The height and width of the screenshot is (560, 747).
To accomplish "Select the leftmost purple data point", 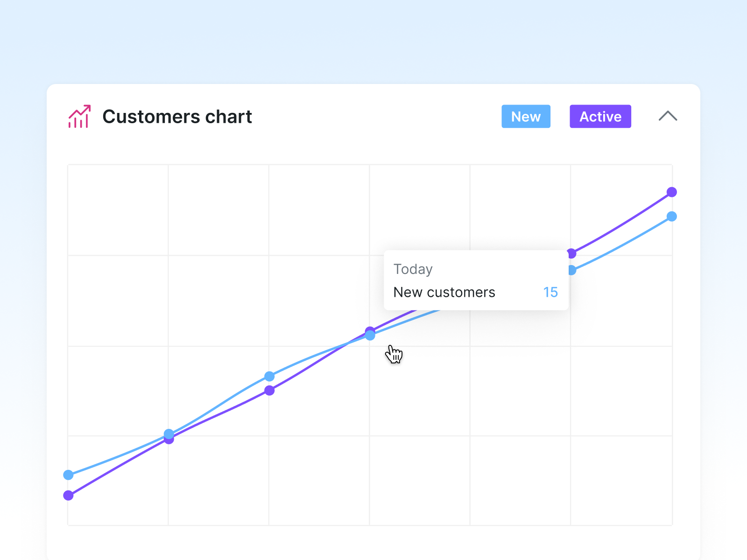I will click(x=68, y=496).
